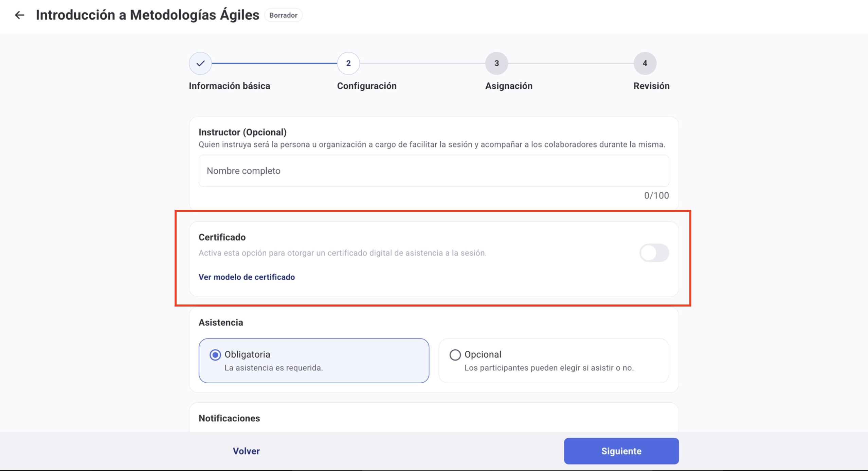Select the Obligatoria attendance radio button
Screen dimensions: 868x471
(x=215, y=354)
